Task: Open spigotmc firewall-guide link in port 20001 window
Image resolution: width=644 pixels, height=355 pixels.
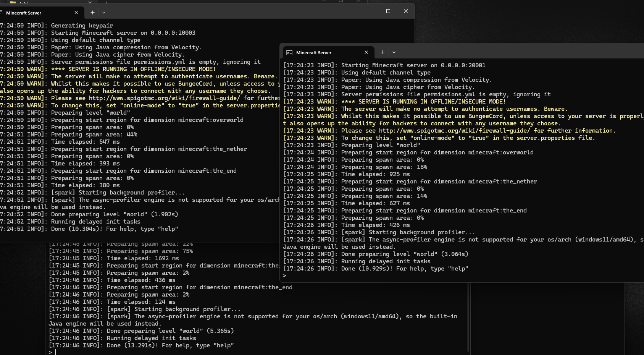Action: click(x=454, y=131)
